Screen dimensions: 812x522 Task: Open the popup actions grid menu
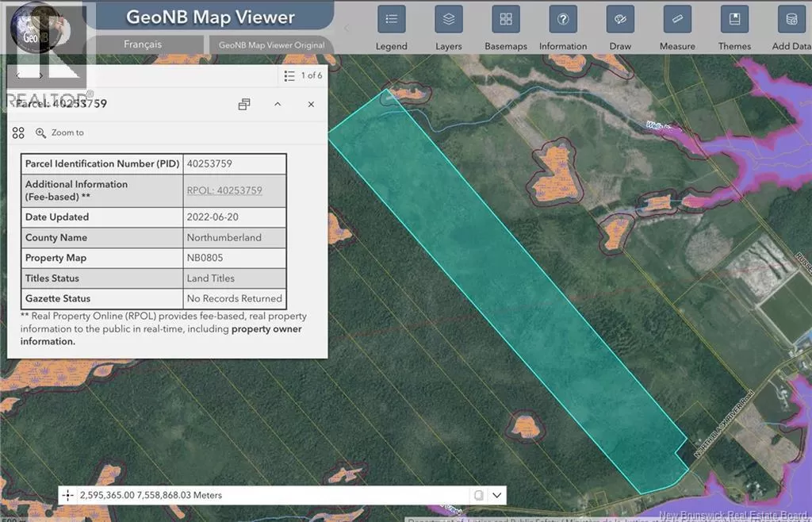pos(19,132)
